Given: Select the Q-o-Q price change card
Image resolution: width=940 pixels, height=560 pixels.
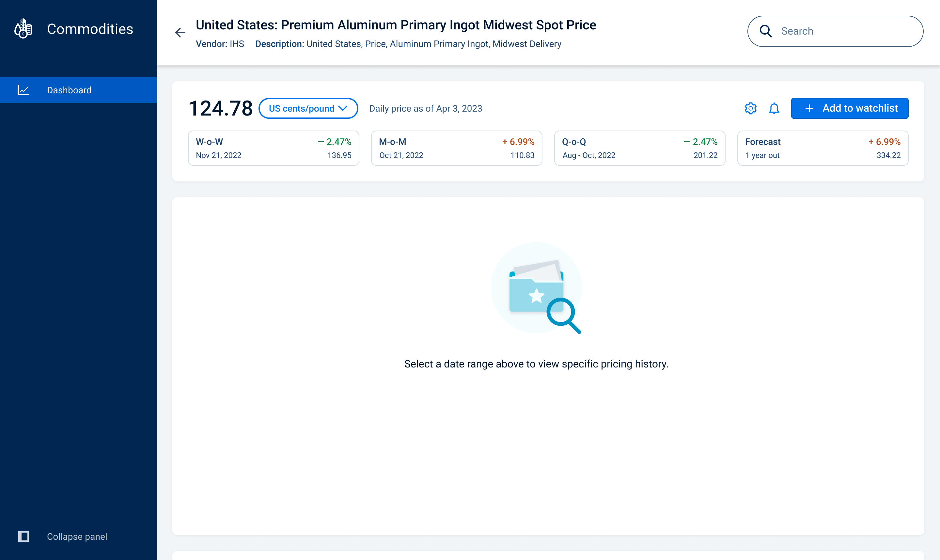Looking at the screenshot, I should (x=639, y=148).
